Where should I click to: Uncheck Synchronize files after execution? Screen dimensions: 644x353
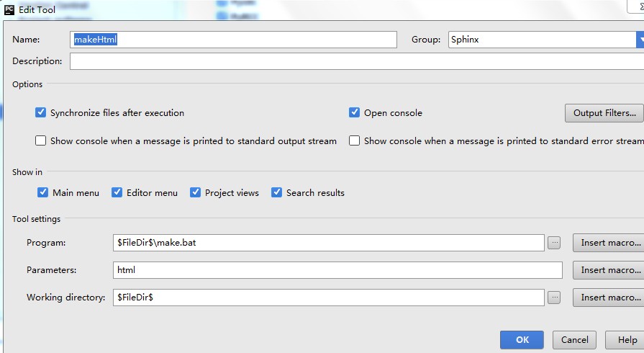[40, 112]
